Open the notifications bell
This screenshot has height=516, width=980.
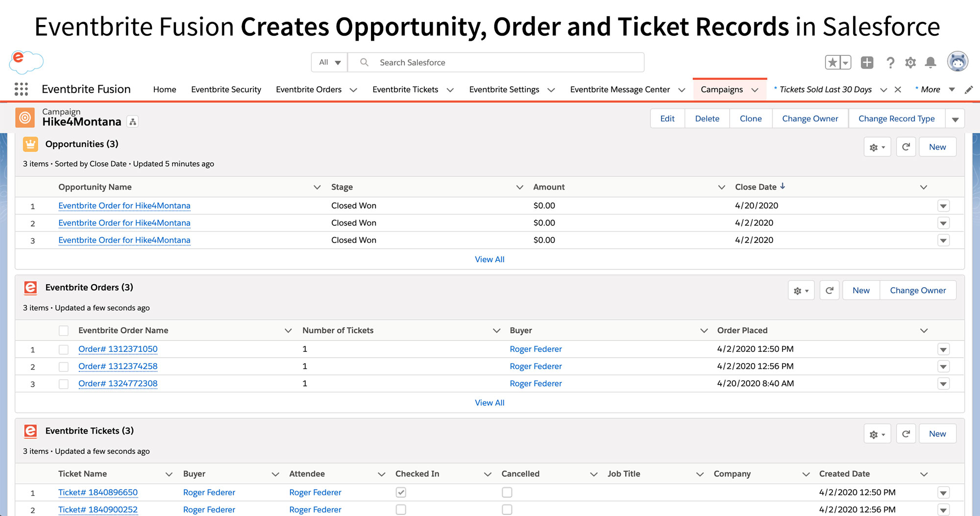click(931, 62)
